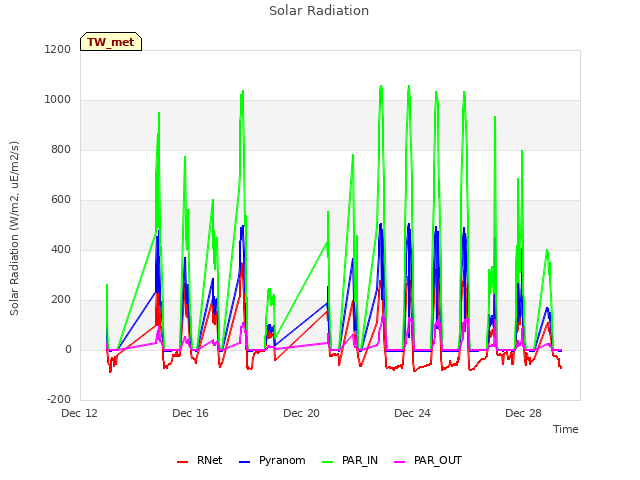Click the 0 y-axis tick label
The image size is (640, 480).
[x=68, y=349]
